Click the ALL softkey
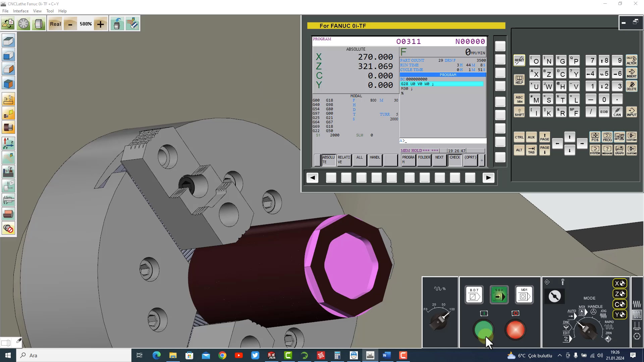The height and width of the screenshot is (362, 644). (x=360, y=160)
